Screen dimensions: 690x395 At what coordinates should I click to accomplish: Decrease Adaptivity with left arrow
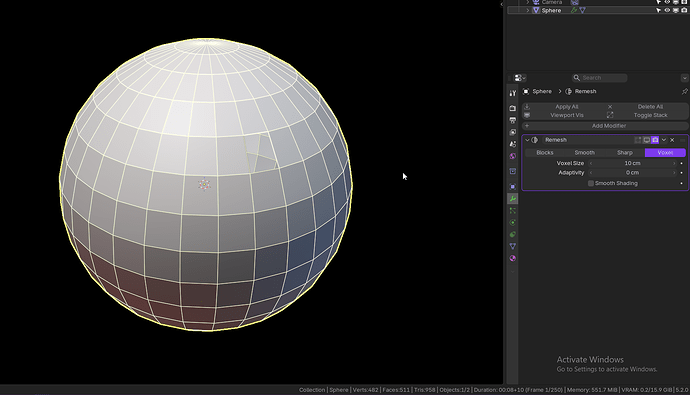pos(591,173)
